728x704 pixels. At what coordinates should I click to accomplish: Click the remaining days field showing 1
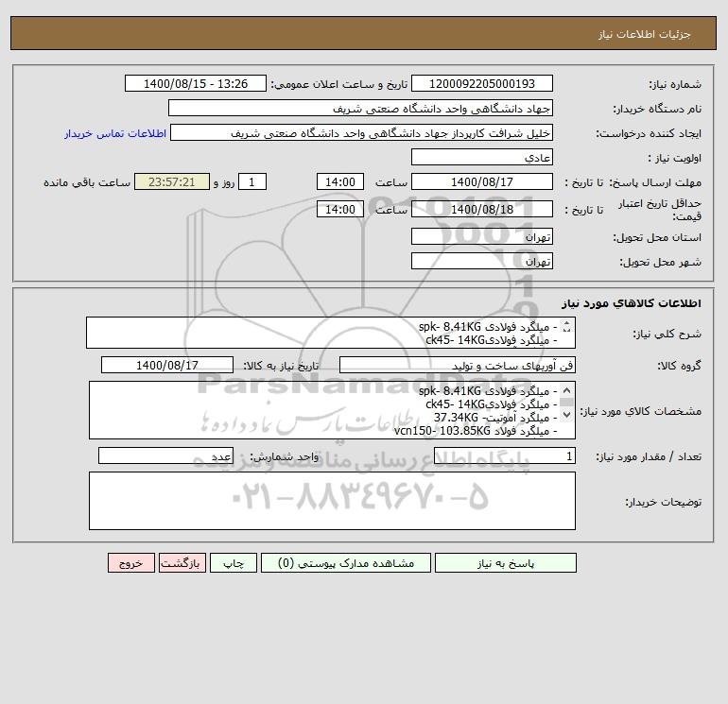(252, 182)
